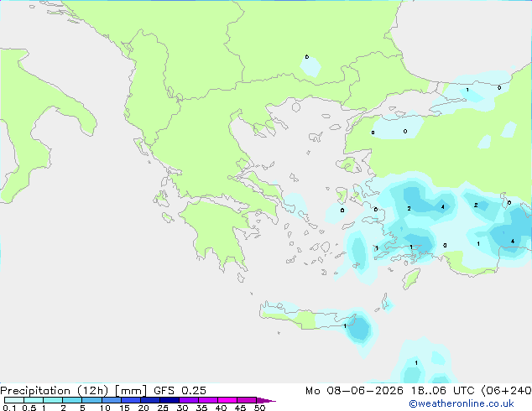Pick the 15–20 mm blue legend swatch
This screenshot has height=411, width=532.
click(x=131, y=400)
